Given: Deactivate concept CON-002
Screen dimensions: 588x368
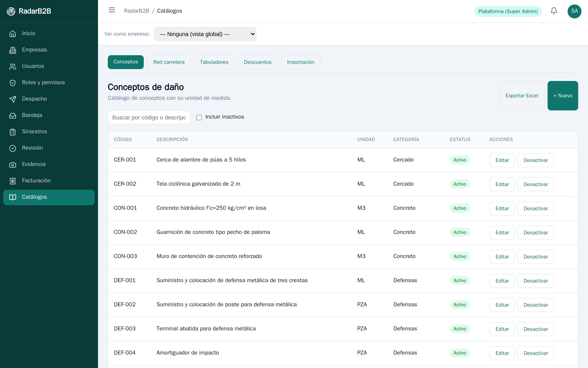Looking at the screenshot, I should click(x=536, y=232).
